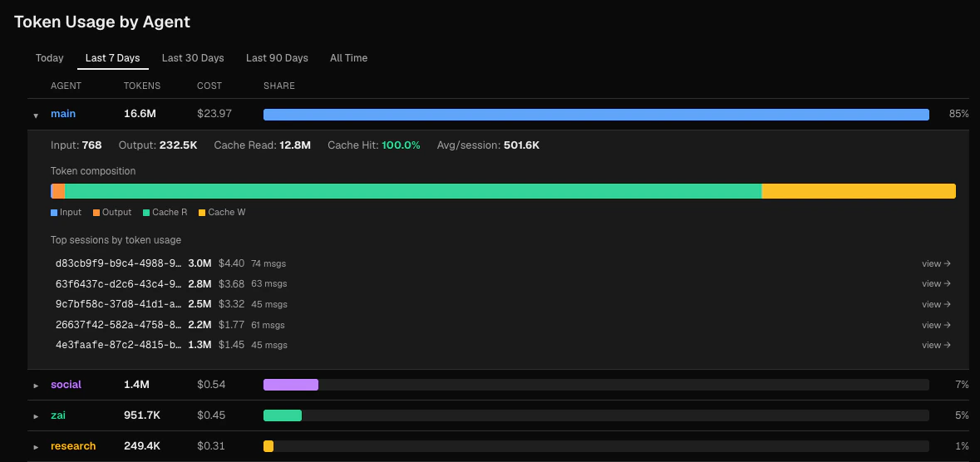Click the Token Usage by Agent heading

coord(102,22)
